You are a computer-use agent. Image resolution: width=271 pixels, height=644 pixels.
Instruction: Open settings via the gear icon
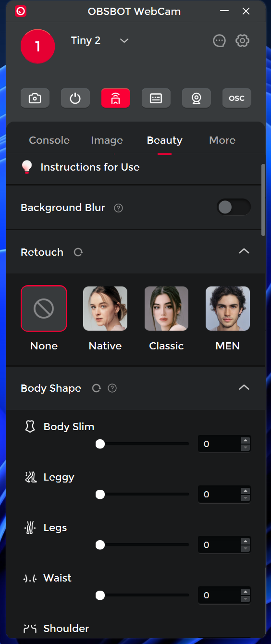[242, 41]
